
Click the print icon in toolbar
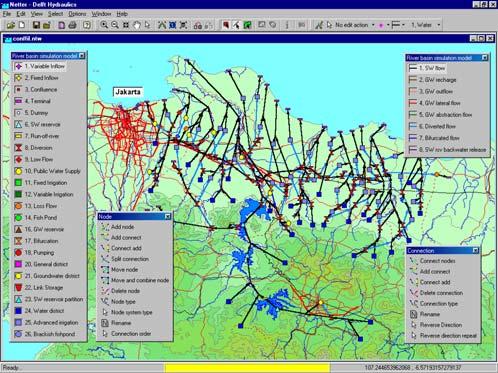[72, 25]
